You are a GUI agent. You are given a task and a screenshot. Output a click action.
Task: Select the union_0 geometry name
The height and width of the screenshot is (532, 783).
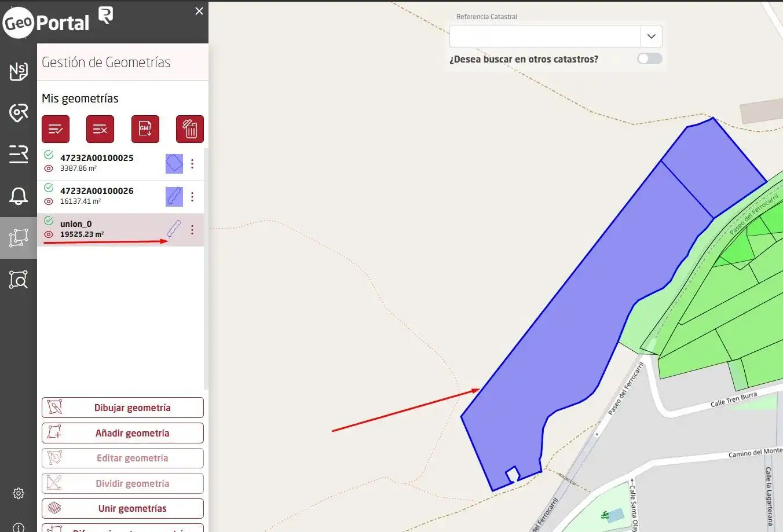(76, 223)
